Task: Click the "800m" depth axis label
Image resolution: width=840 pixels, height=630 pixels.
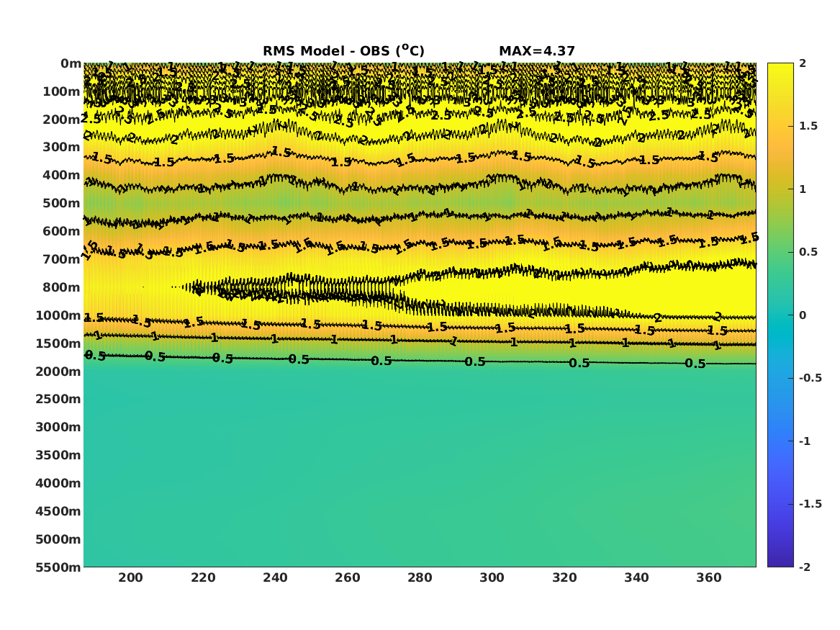Action: [x=62, y=288]
